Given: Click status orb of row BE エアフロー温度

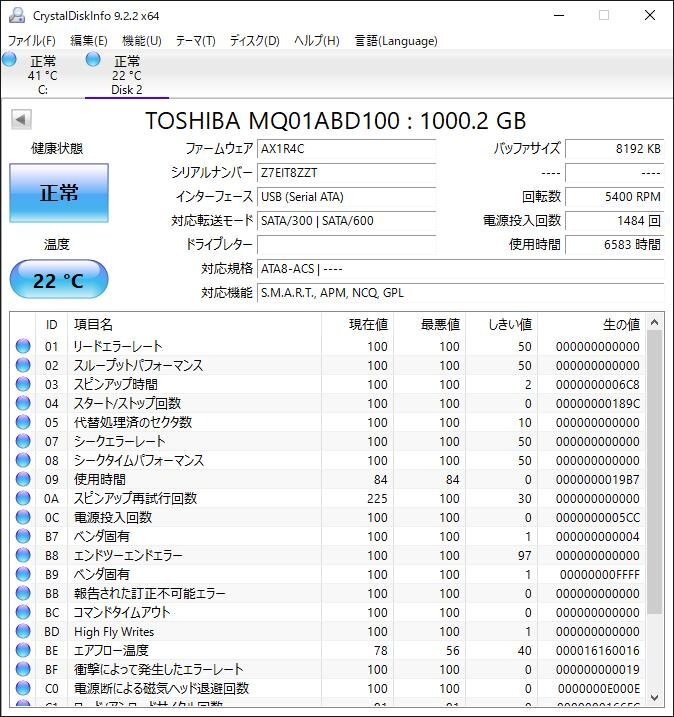Looking at the screenshot, I should click(23, 650).
